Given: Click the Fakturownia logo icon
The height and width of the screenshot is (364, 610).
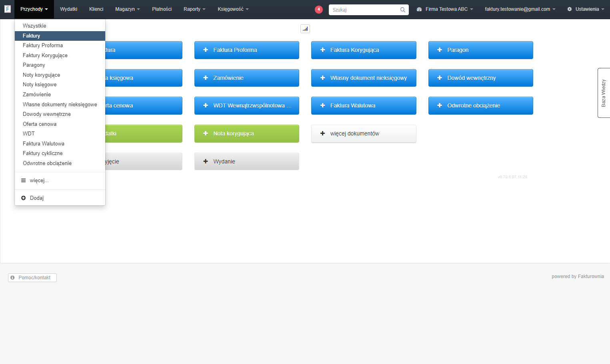Looking at the screenshot, I should point(7,9).
